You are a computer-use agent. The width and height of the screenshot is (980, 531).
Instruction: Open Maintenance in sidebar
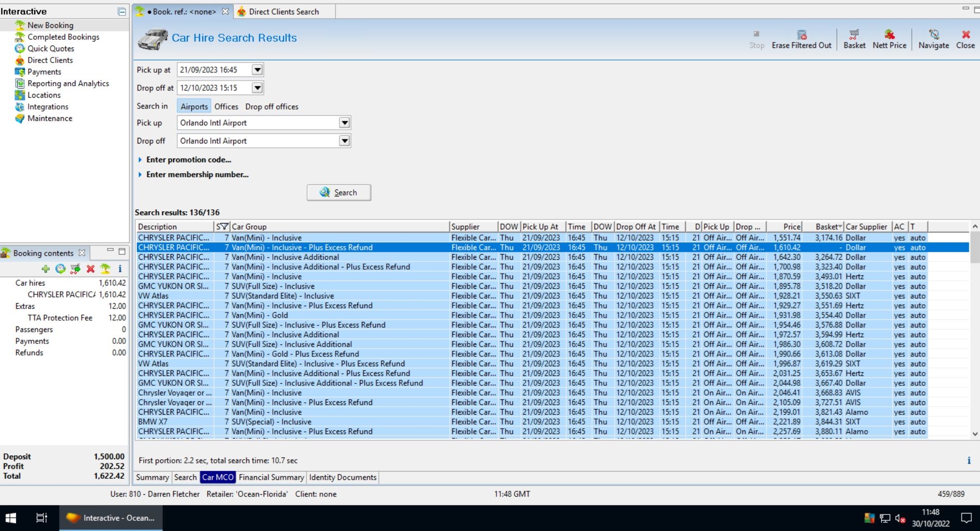pos(50,118)
